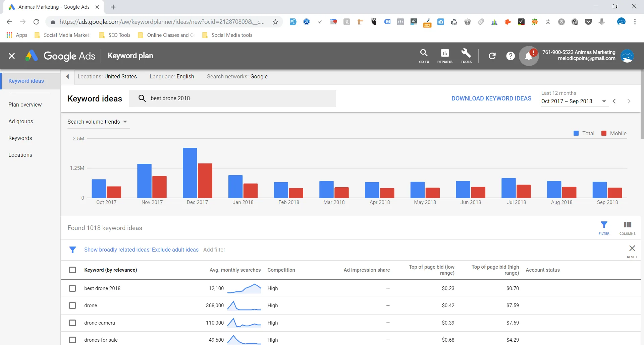
Task: Collapse the targeting settings bar
Action: pos(67,76)
